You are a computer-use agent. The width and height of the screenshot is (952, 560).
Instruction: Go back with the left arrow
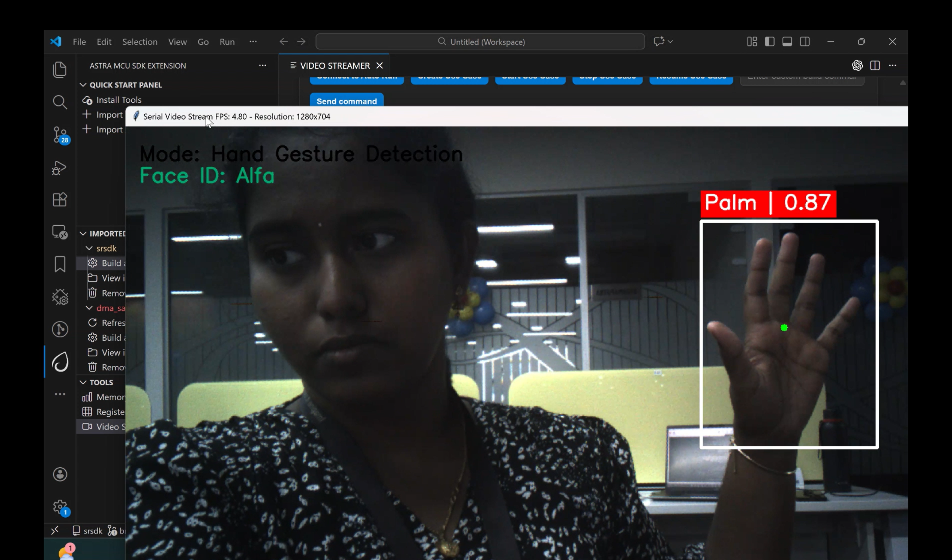(284, 42)
